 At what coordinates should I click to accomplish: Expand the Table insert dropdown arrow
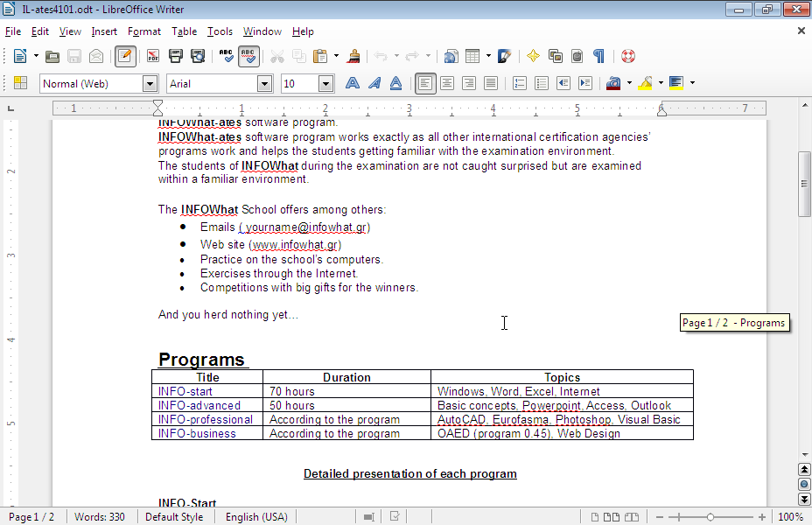tap(488, 56)
